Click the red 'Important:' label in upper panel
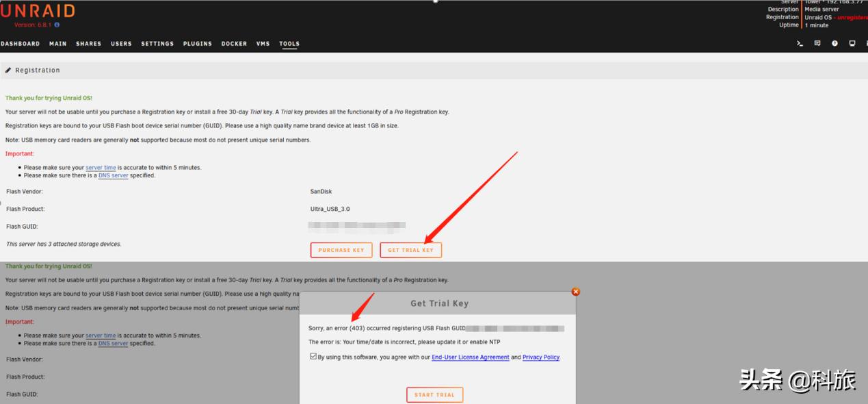The image size is (868, 404). click(20, 154)
